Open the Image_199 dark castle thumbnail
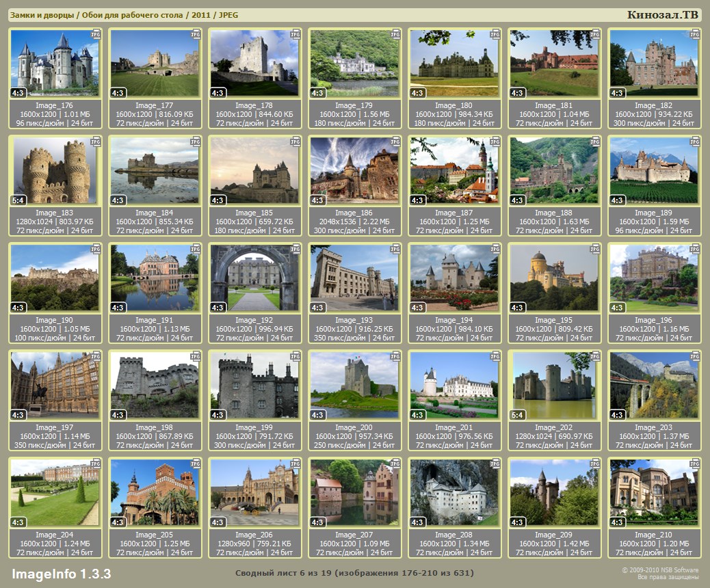Screen dimensions: 710x588 pyautogui.click(x=254, y=385)
